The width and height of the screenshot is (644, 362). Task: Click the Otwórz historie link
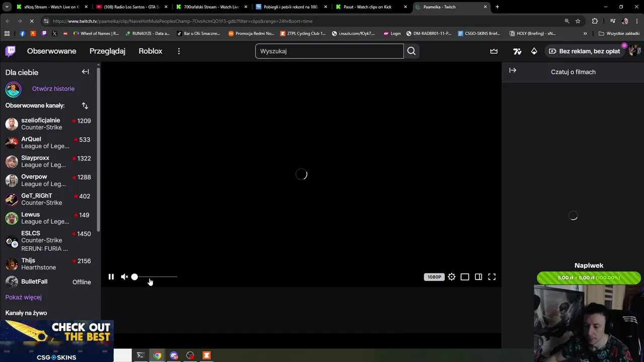coord(53,88)
